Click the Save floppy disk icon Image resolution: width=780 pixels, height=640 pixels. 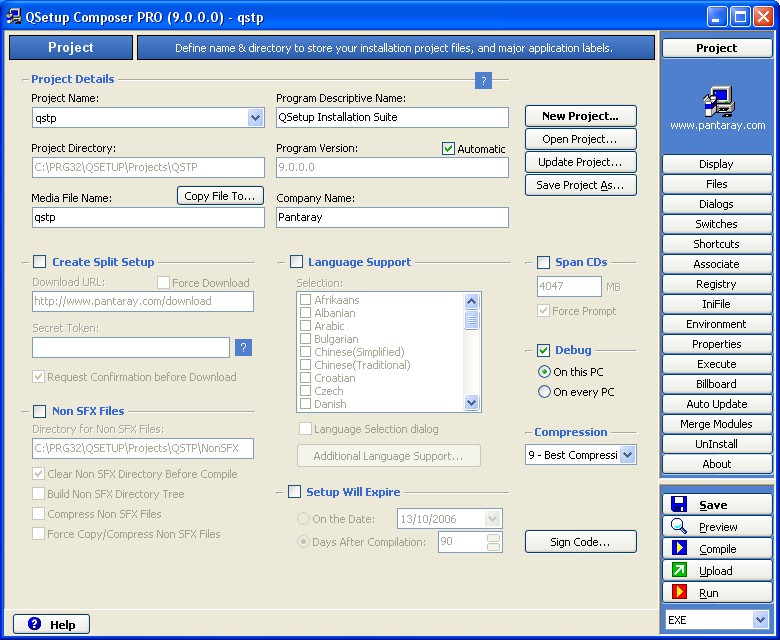click(x=679, y=504)
